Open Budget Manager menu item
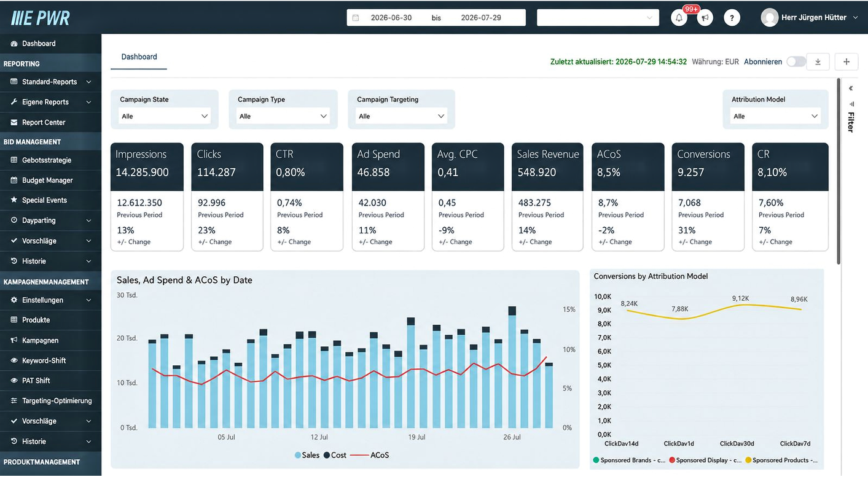The image size is (868, 477). tap(50, 180)
